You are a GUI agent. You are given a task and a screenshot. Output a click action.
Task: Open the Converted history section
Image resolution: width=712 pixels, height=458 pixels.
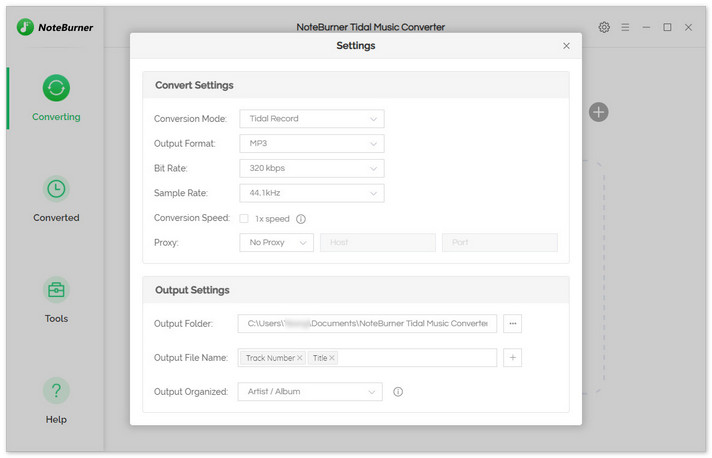click(x=56, y=199)
